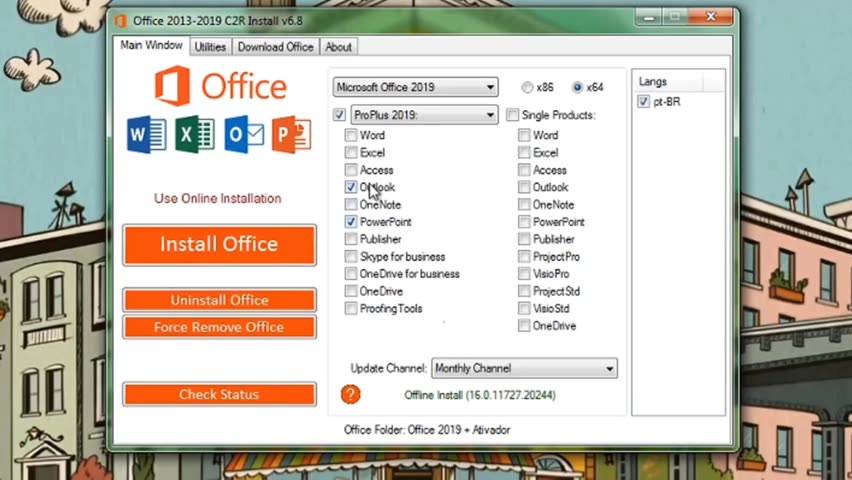The height and width of the screenshot is (480, 852).
Task: Check PowerPoint under Single Products
Action: pyautogui.click(x=524, y=222)
